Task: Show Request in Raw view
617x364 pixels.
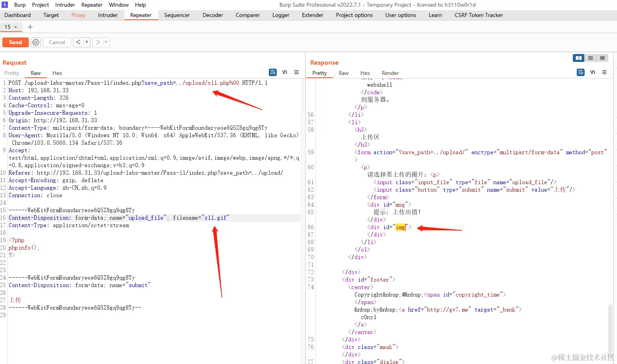Action: (x=36, y=73)
